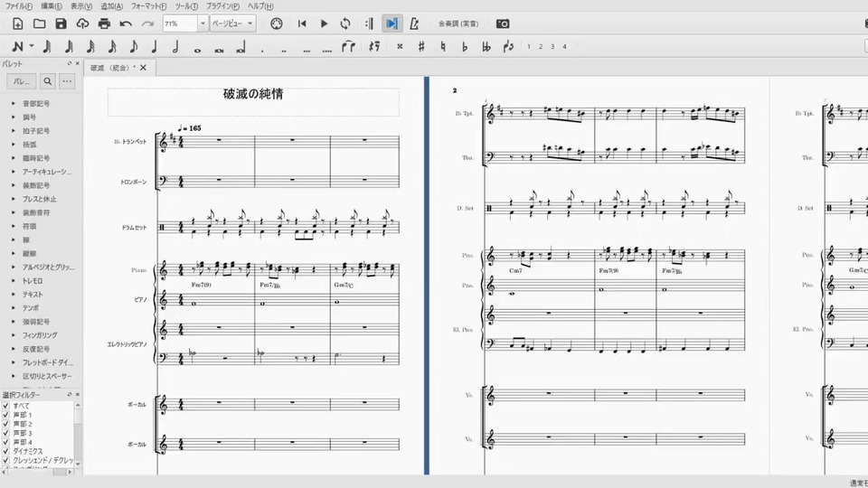Open the フォーマット(F) menu
This screenshot has width=868, height=488.
tap(148, 6)
